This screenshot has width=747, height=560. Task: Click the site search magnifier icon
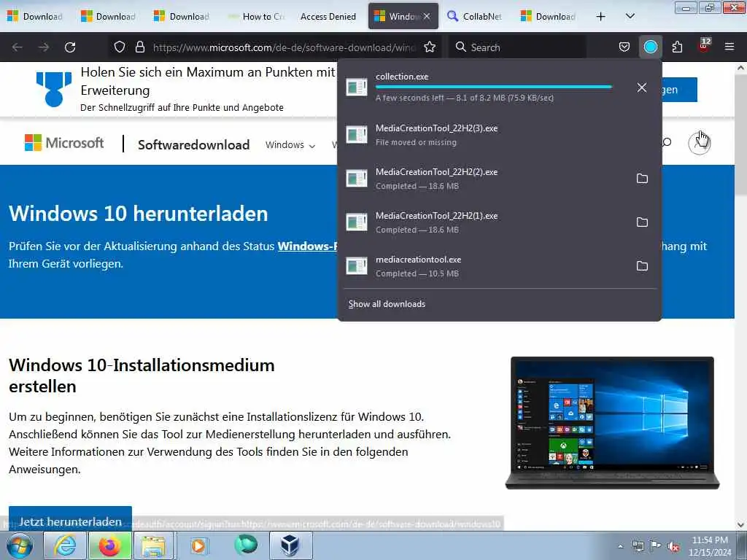click(667, 142)
